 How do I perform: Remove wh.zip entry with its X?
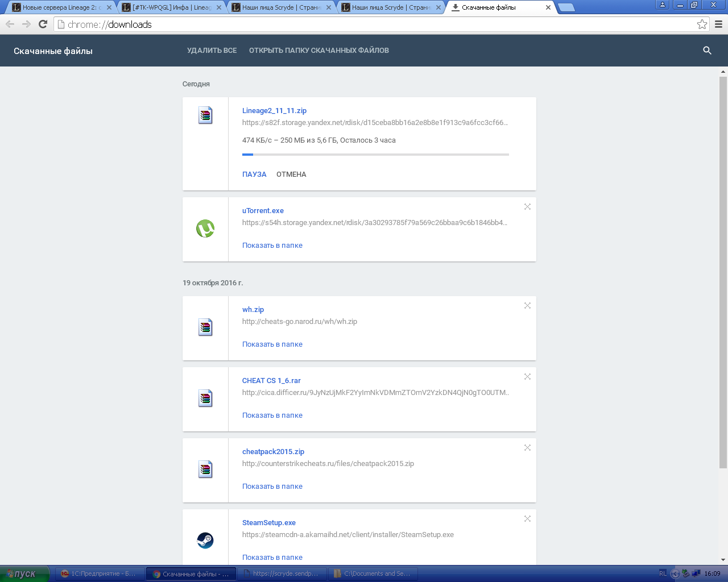tap(527, 306)
